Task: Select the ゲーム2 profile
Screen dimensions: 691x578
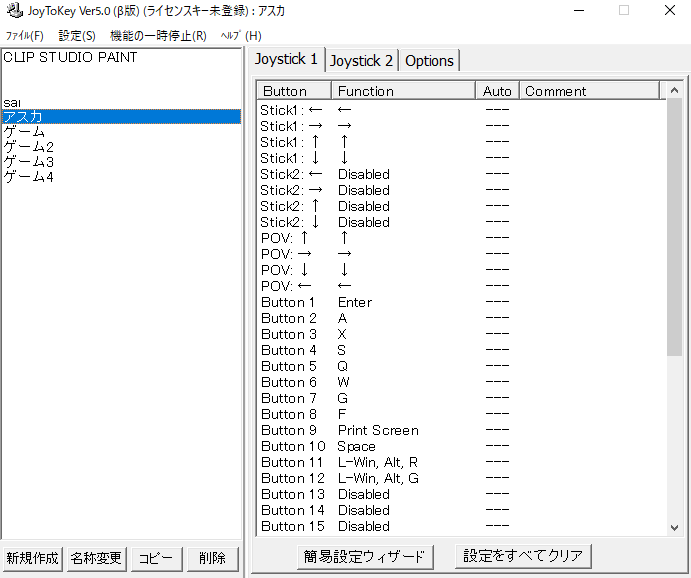Action: tap(122, 147)
